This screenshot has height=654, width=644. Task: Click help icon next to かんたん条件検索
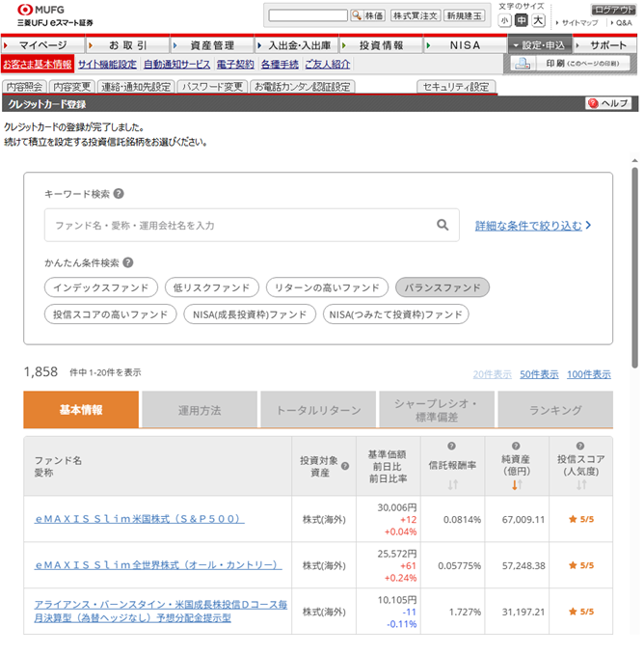(x=128, y=262)
